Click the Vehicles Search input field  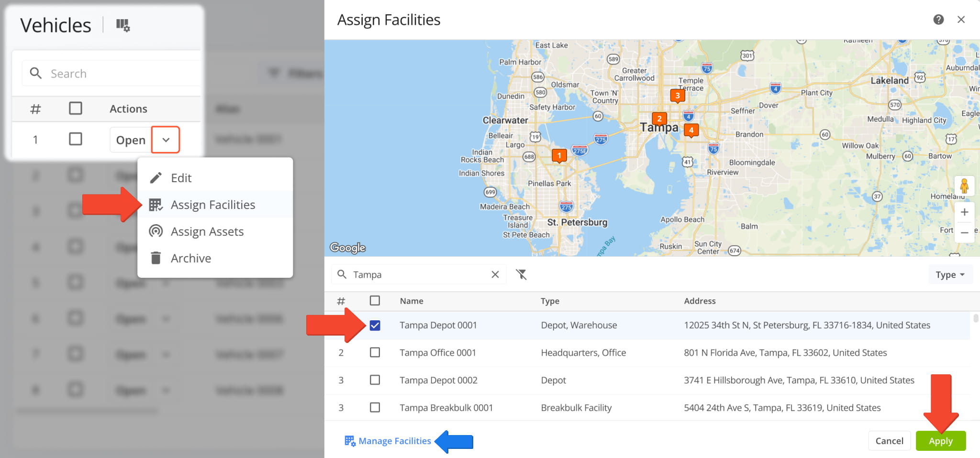pyautogui.click(x=111, y=73)
